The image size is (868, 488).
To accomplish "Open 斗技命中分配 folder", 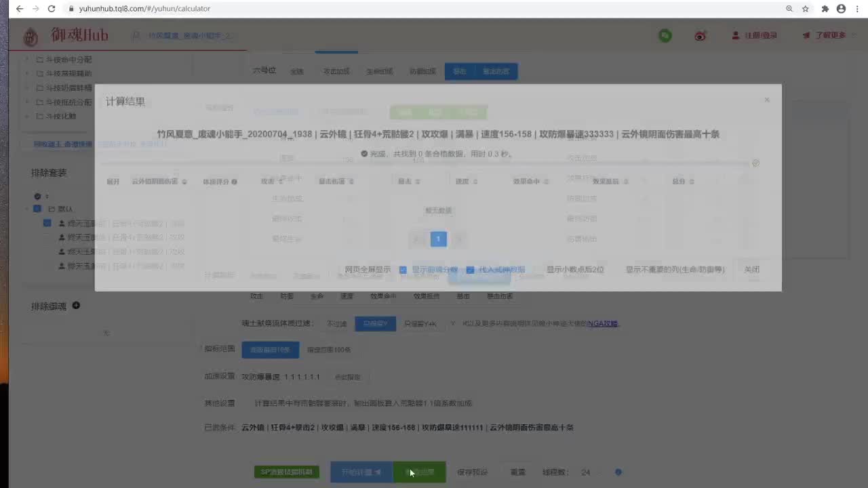I will click(64, 60).
